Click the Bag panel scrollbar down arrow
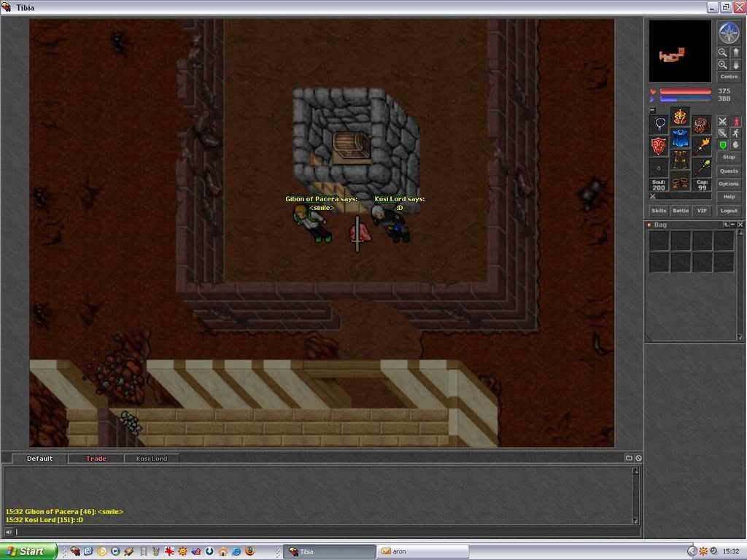 click(x=740, y=337)
